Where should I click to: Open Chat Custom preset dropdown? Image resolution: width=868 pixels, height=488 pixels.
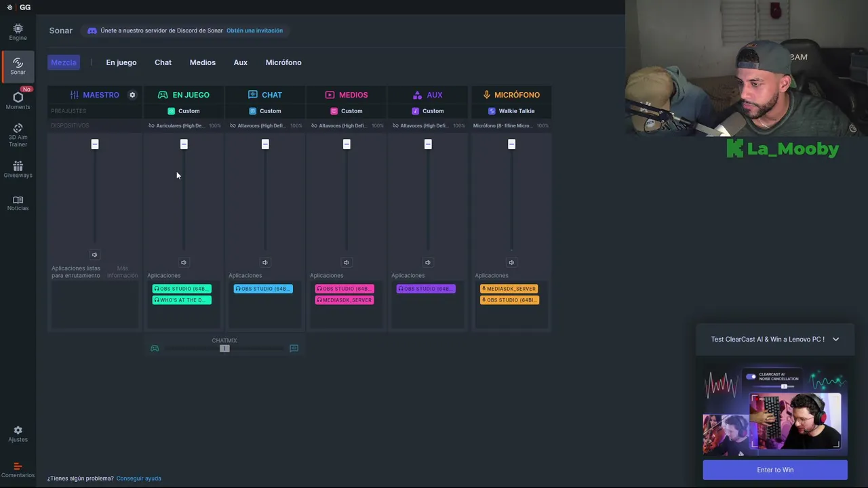265,111
